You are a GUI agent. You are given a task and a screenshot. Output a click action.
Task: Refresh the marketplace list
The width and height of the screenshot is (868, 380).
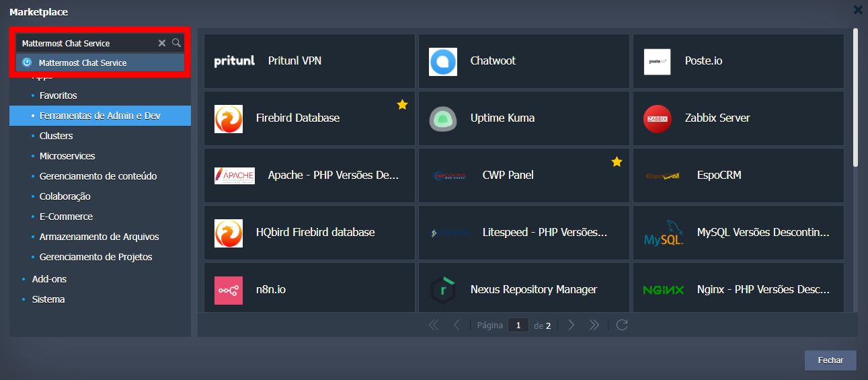point(622,326)
